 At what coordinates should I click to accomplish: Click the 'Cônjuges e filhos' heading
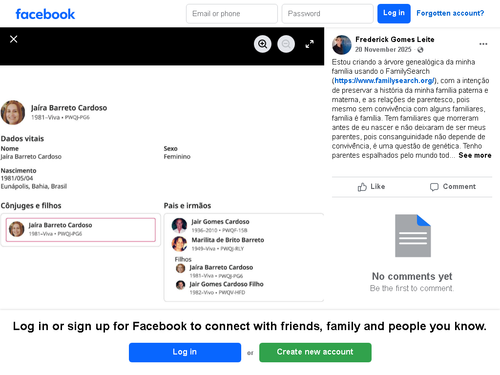pyautogui.click(x=31, y=206)
